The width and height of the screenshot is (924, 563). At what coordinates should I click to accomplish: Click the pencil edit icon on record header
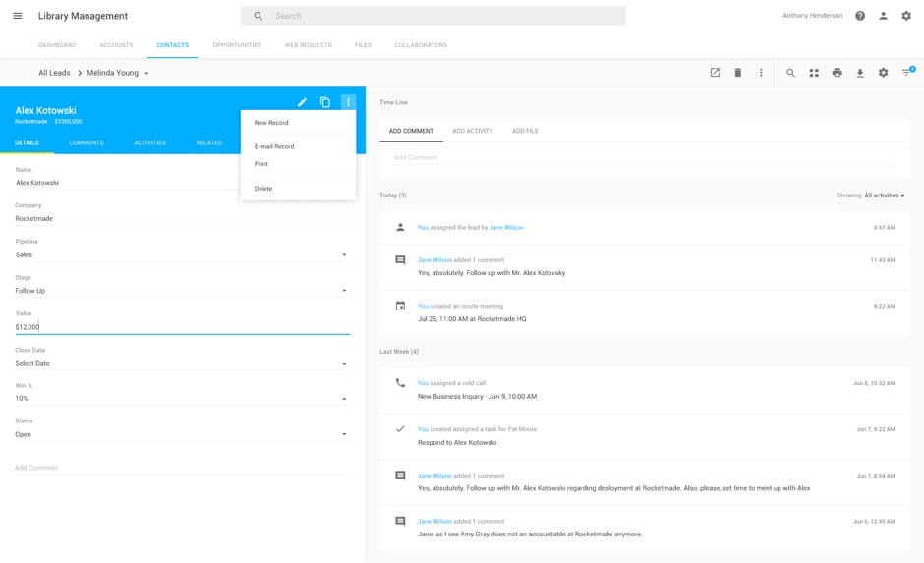tap(303, 102)
